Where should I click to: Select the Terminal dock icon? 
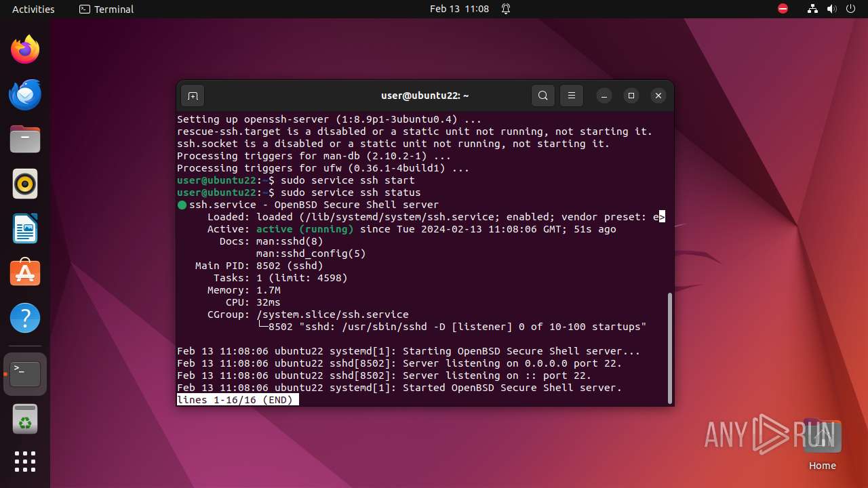pyautogui.click(x=25, y=374)
